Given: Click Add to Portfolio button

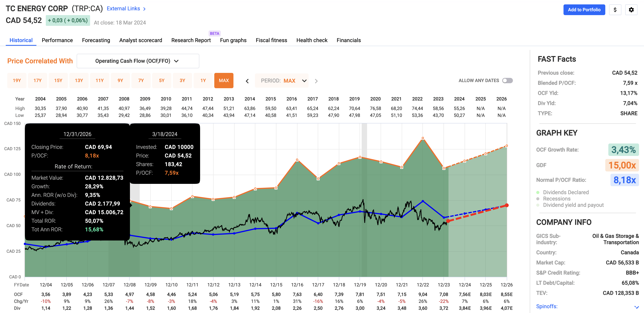Looking at the screenshot, I should [x=584, y=10].
